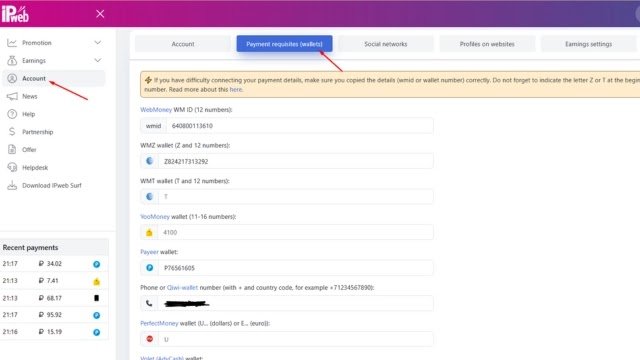Click the Helpdesk headset icon
Screen dimensions: 640x360
pos(12,167)
